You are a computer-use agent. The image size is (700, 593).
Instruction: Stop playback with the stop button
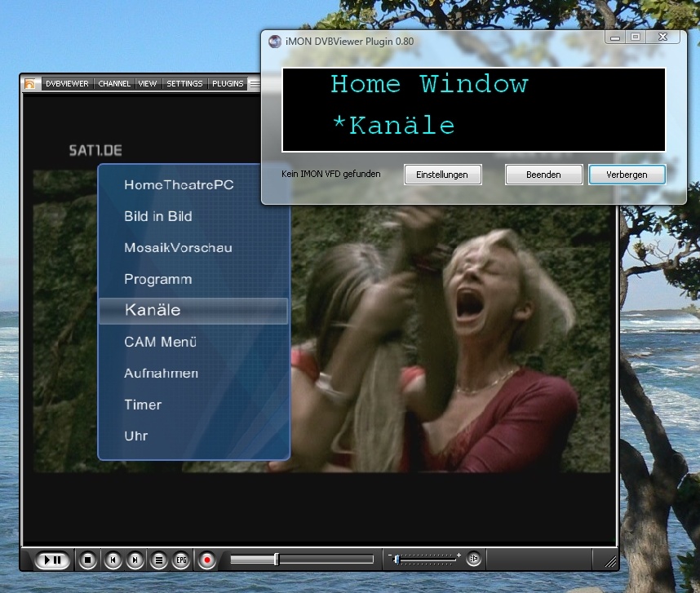click(88, 560)
